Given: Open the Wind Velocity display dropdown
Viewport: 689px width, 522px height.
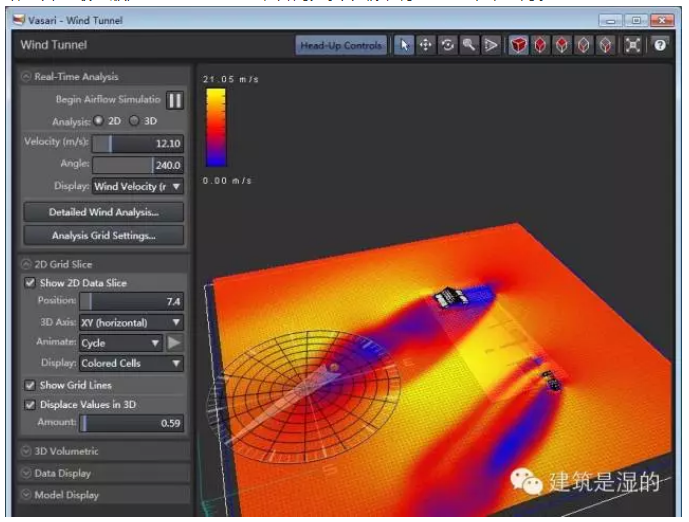Looking at the screenshot, I should tap(138, 186).
